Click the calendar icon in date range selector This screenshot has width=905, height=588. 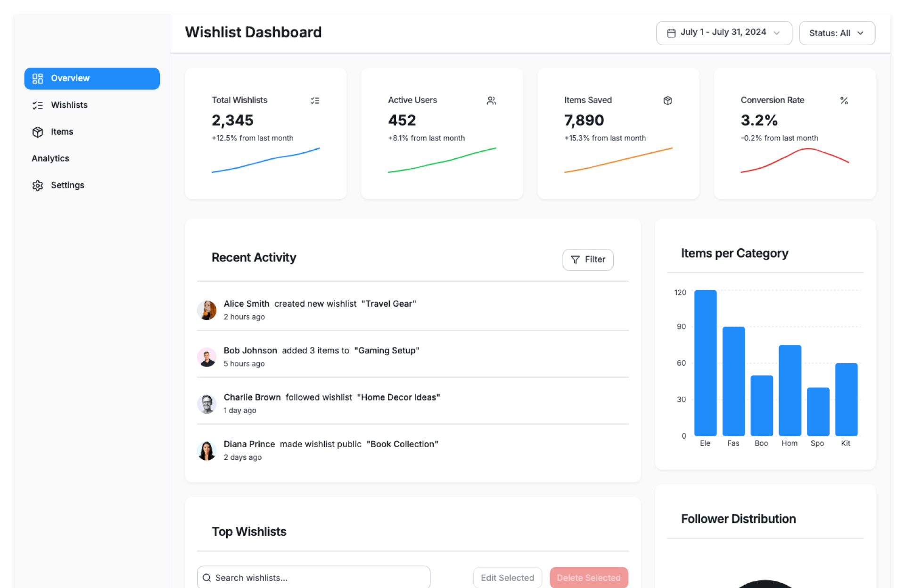[x=671, y=33]
